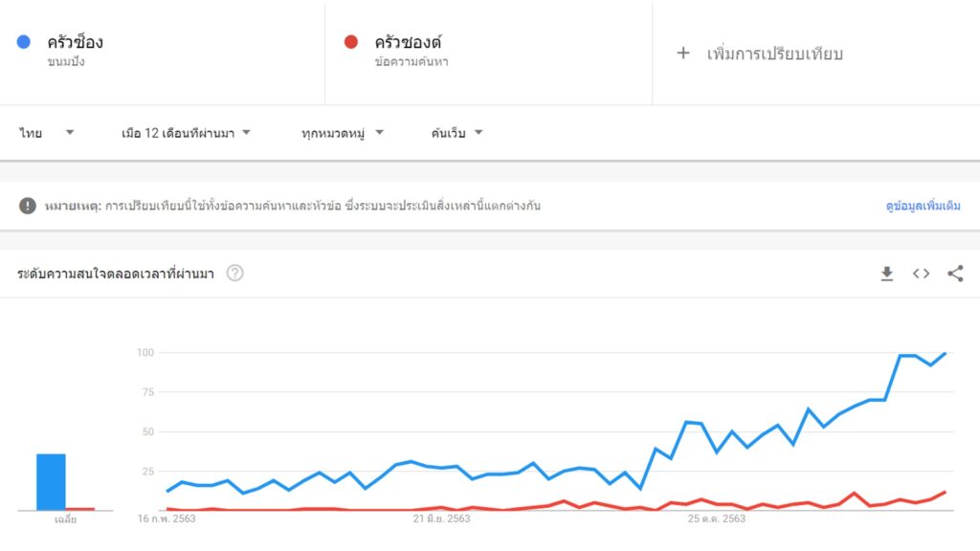This screenshot has height=551, width=980.
Task: Click the blue average bar
Action: 52,482
